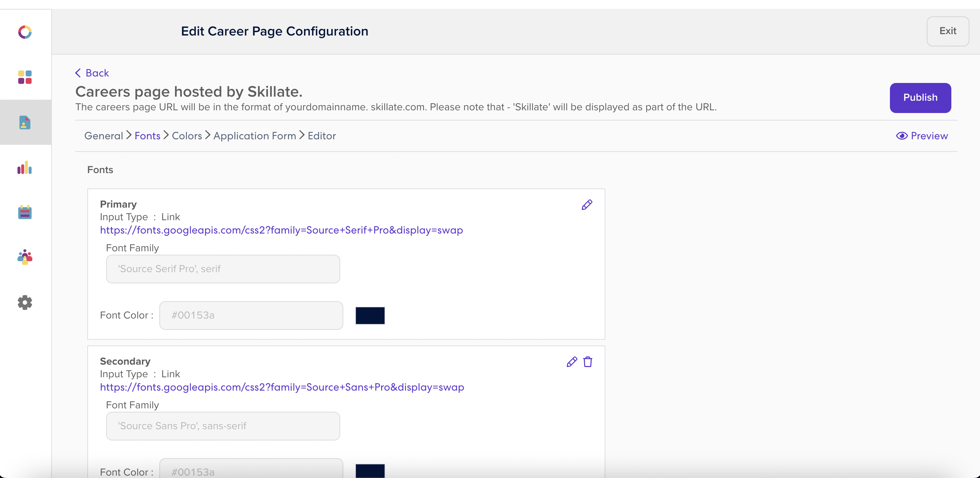
Task: Go back using the Back chevron
Action: 92,73
